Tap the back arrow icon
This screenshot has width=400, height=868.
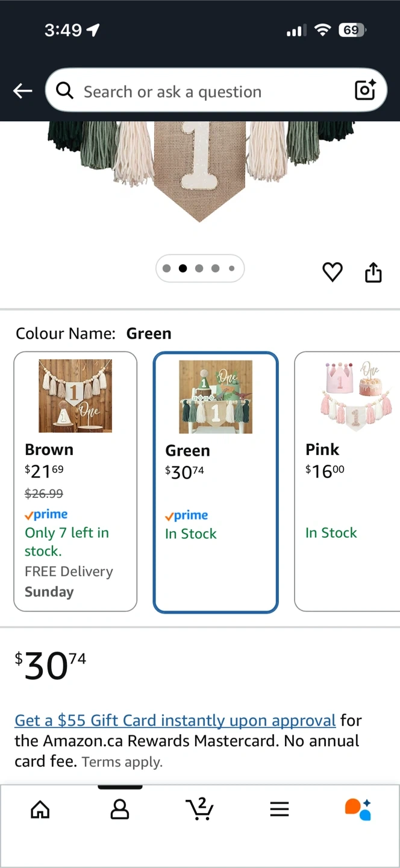pos(23,91)
